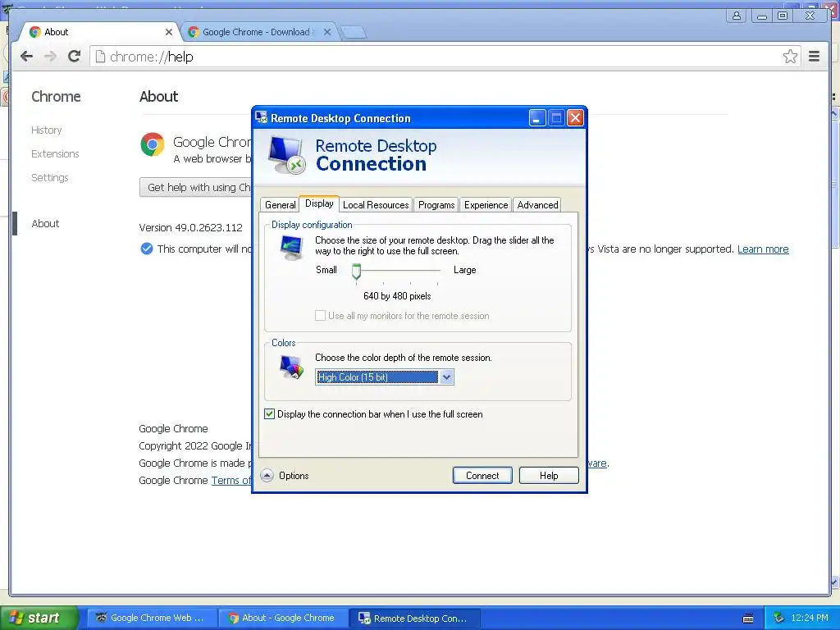Open a new tab in Chrome
Image resolution: width=840 pixels, height=630 pixels.
(354, 33)
